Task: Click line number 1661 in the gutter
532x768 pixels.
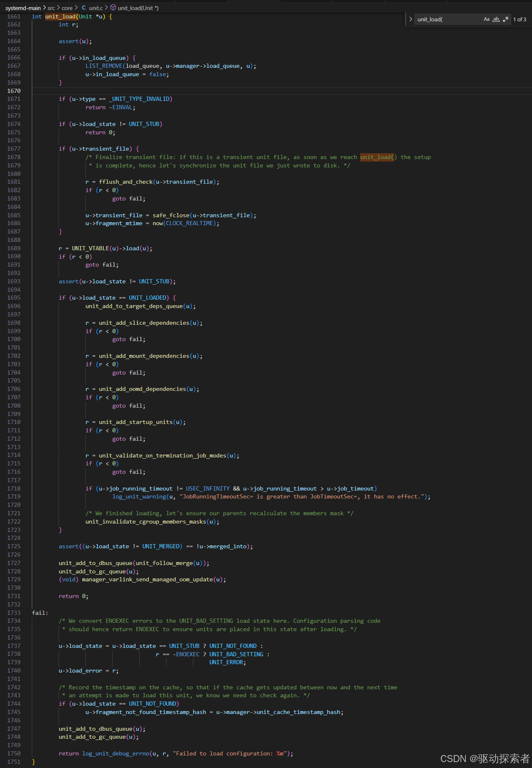Action: point(14,16)
